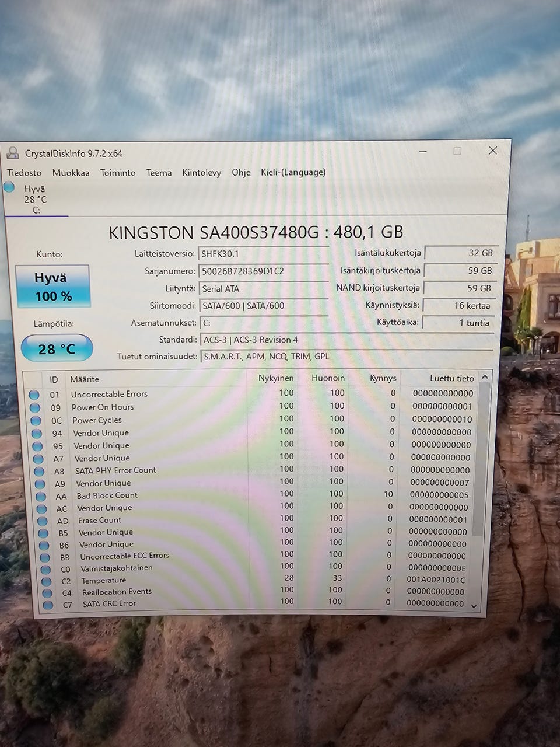Click status icon for attribute AC row

pos(41,509)
